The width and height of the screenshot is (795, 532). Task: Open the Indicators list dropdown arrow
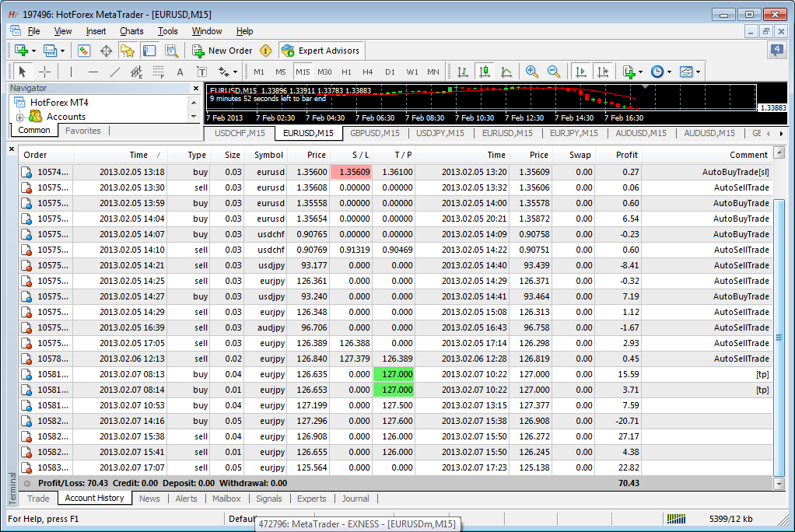pyautogui.click(x=640, y=72)
